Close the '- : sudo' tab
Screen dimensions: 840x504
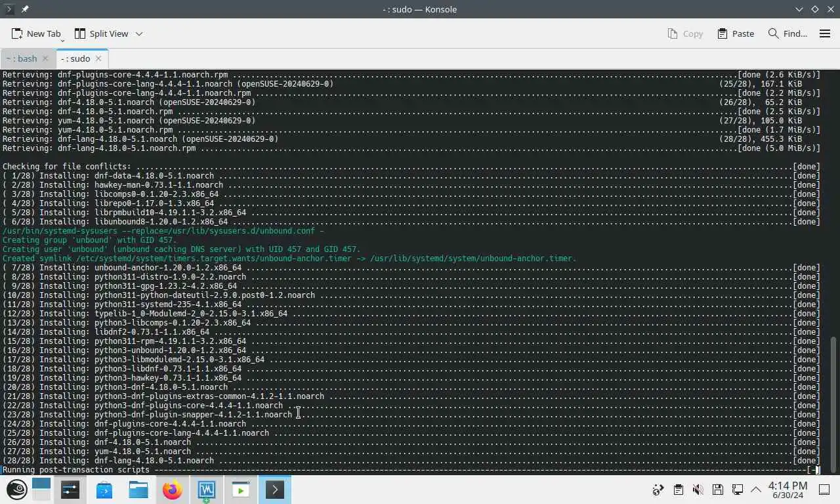pos(98,58)
